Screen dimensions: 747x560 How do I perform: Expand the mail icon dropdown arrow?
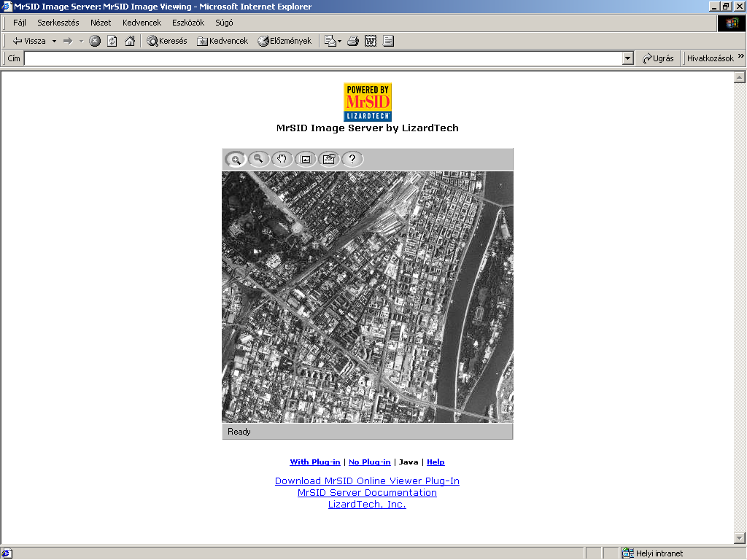pos(339,41)
